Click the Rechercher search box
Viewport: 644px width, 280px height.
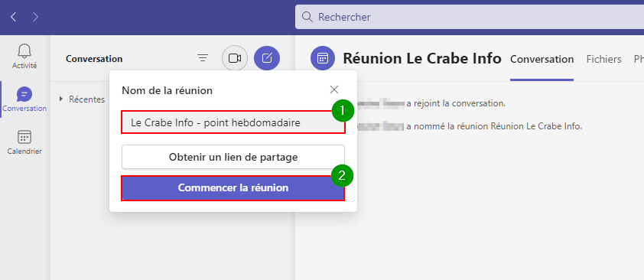click(x=470, y=17)
